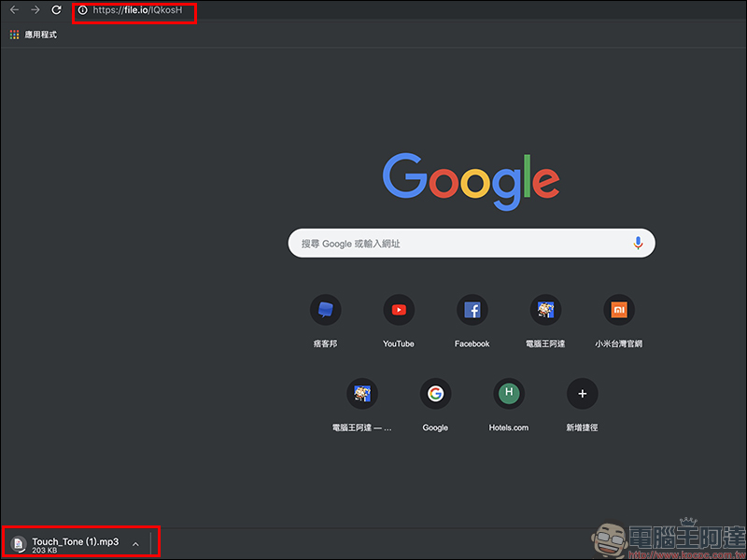Start voice search with the microphone icon
747x560 pixels.
638,244
